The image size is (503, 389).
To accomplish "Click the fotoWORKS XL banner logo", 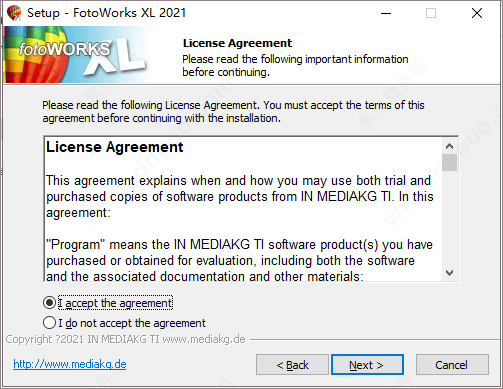I will coord(76,55).
